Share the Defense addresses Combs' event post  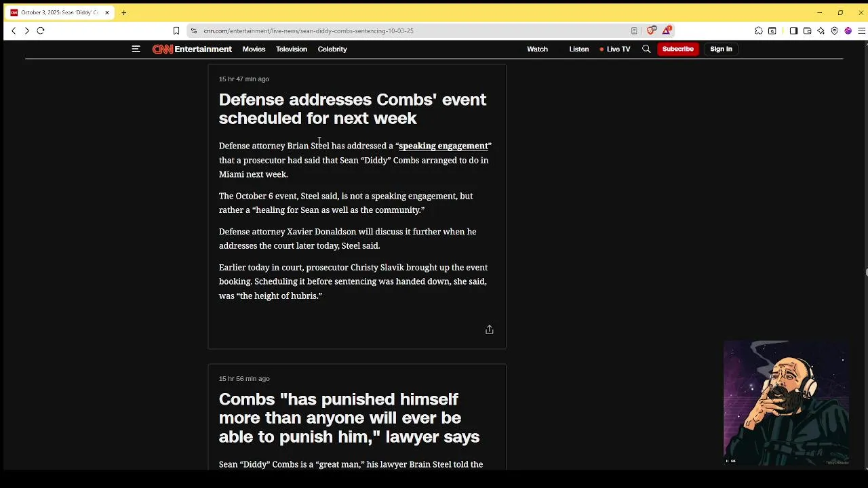pos(490,329)
